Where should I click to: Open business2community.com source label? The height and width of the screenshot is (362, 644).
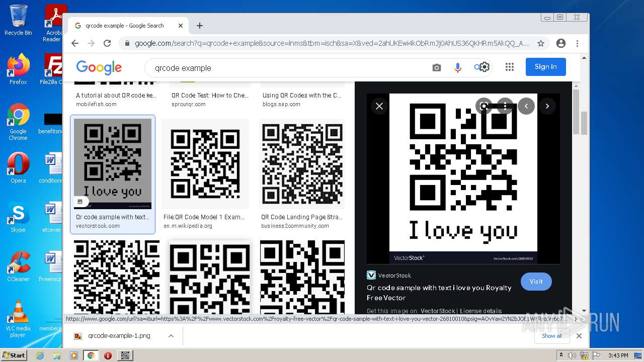pyautogui.click(x=295, y=226)
